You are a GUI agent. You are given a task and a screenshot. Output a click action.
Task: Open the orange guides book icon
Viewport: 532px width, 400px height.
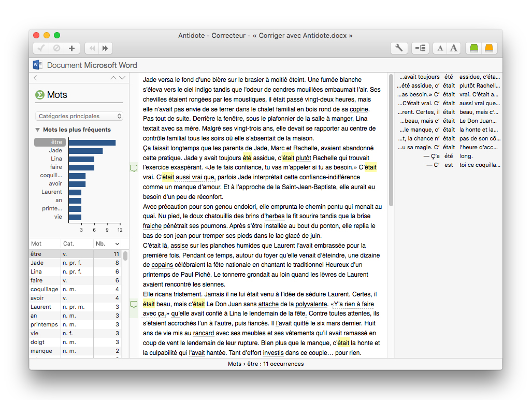coord(489,48)
